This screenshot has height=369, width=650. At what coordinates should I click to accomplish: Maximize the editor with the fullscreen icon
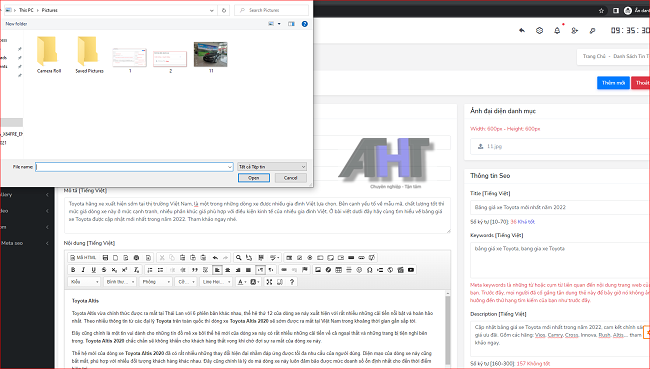pyautogui.click(x=269, y=282)
